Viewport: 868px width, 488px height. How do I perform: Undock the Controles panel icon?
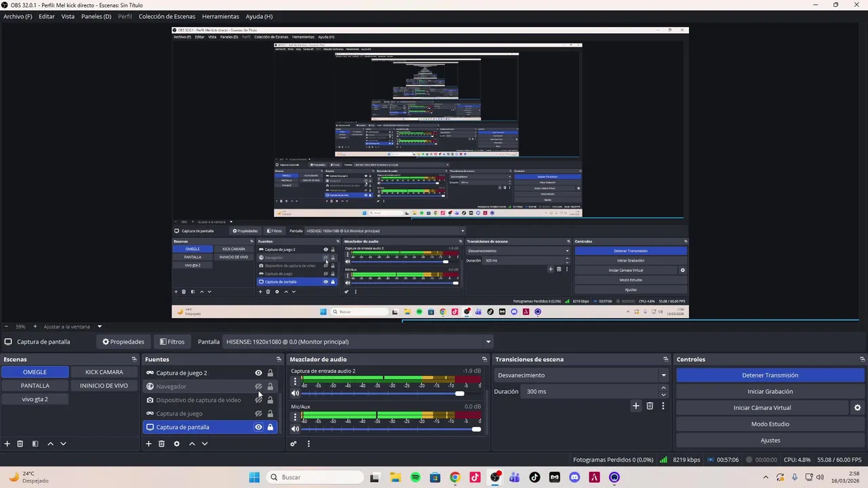coord(863,359)
